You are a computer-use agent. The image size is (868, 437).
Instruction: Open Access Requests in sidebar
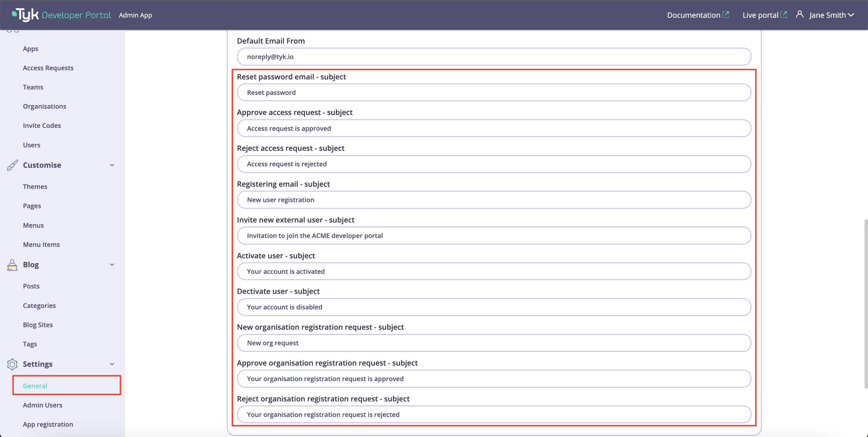(48, 68)
